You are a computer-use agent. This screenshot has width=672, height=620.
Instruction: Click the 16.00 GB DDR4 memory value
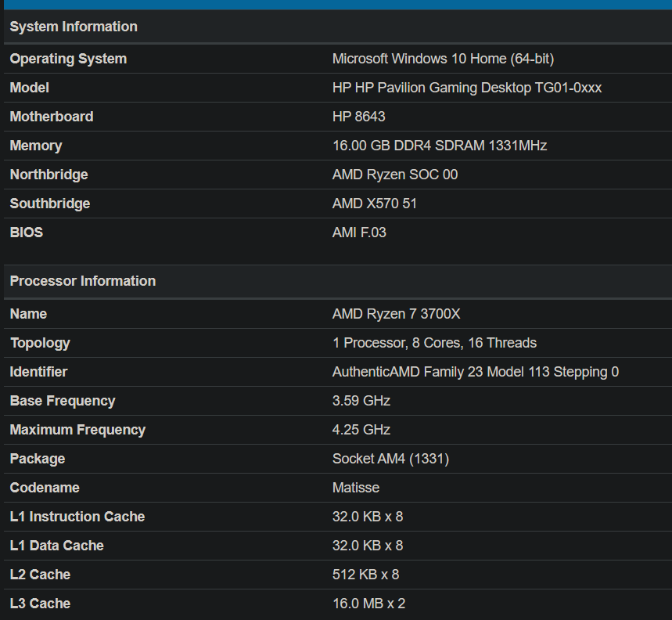pyautogui.click(x=440, y=146)
